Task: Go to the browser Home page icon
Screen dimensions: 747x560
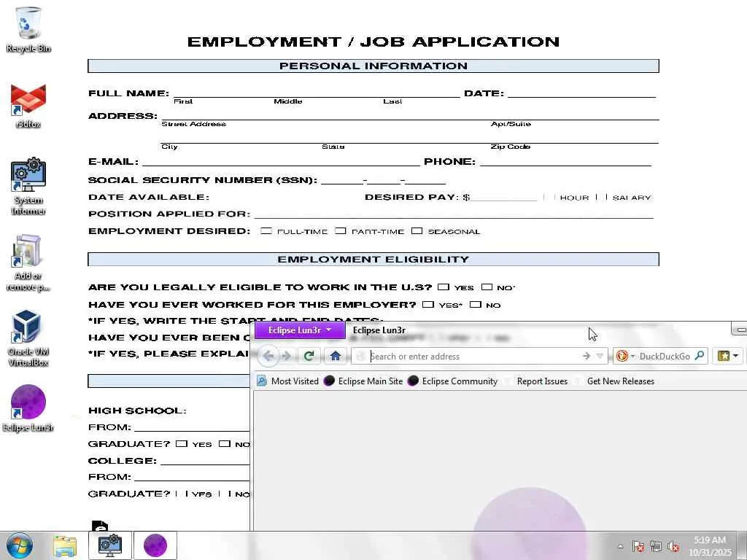Action: click(336, 356)
